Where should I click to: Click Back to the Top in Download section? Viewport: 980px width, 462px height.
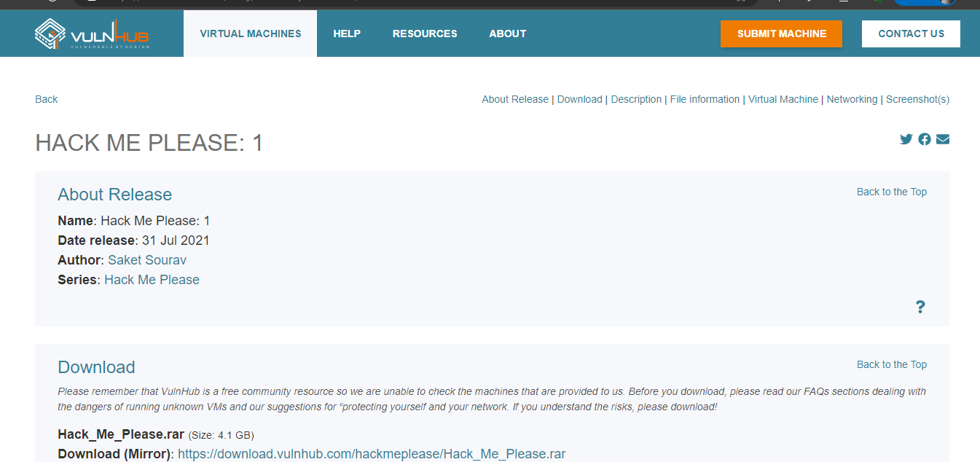coord(891,364)
